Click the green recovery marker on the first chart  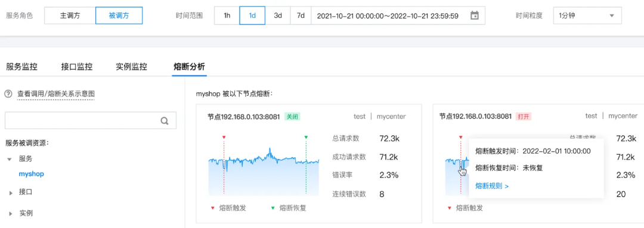306,137
